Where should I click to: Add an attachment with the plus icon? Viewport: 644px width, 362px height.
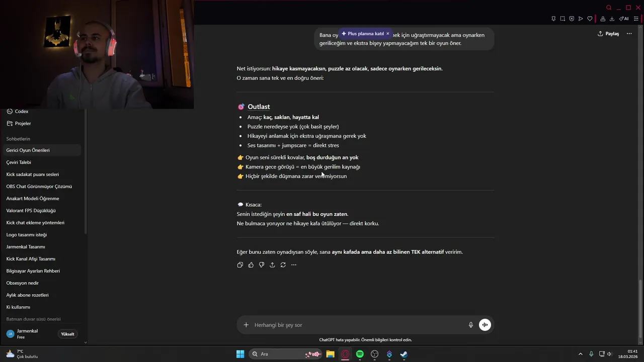point(246,325)
